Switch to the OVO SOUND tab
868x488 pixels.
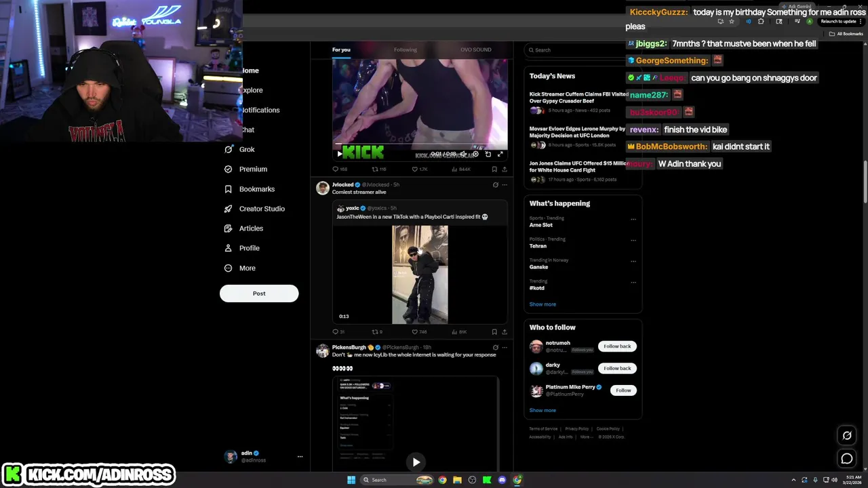point(476,49)
